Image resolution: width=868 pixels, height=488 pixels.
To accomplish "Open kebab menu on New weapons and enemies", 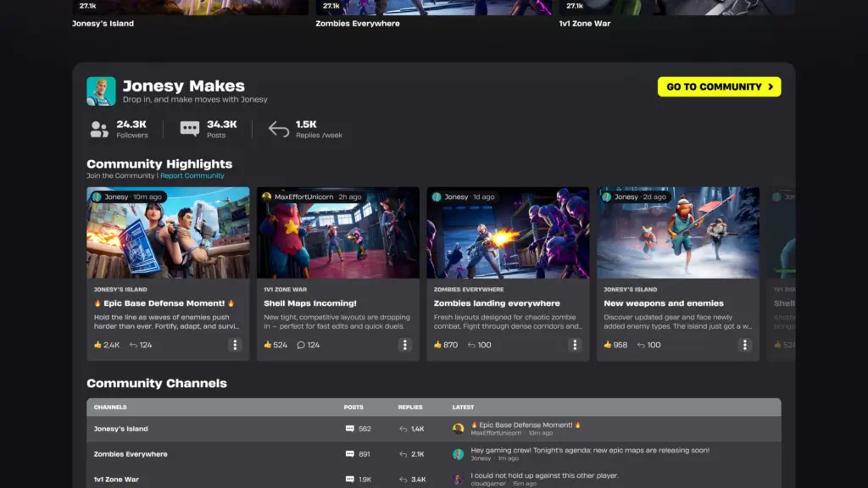I will (x=745, y=345).
